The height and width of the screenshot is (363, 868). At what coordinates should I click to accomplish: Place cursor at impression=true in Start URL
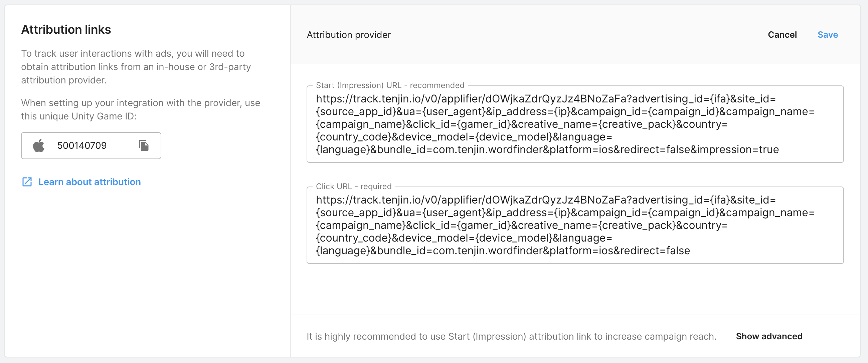point(738,149)
